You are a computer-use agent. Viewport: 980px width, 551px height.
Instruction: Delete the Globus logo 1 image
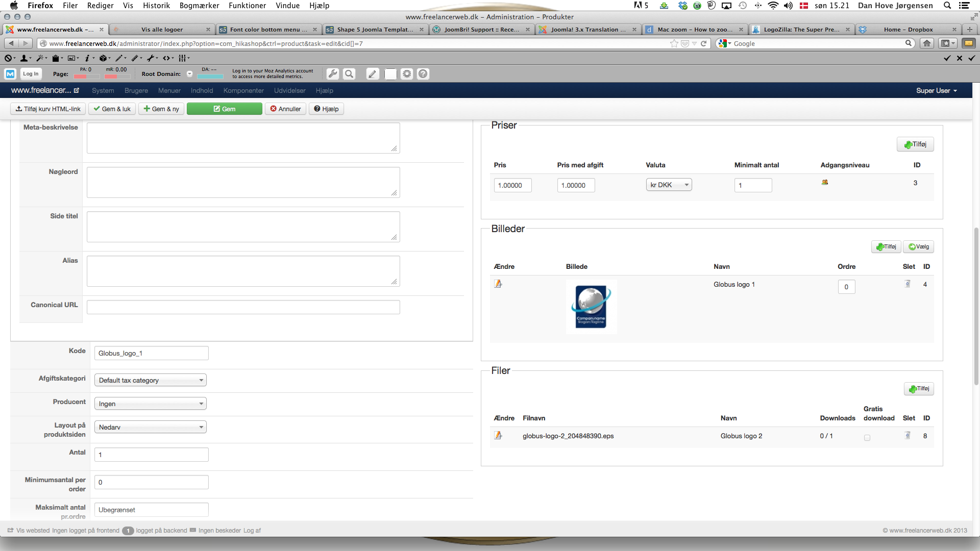pos(908,284)
